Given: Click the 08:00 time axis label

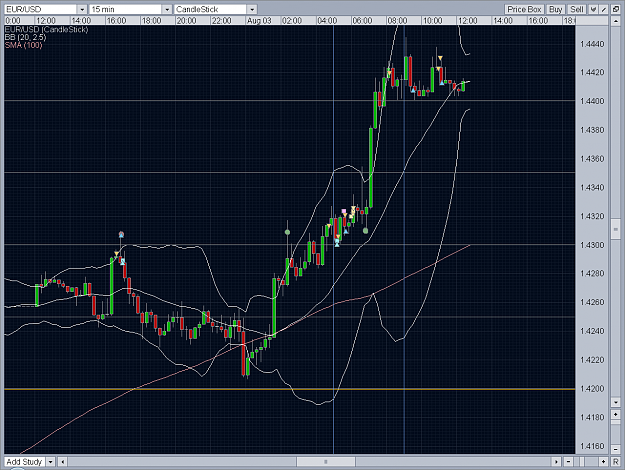Looking at the screenshot, I should pos(397,21).
